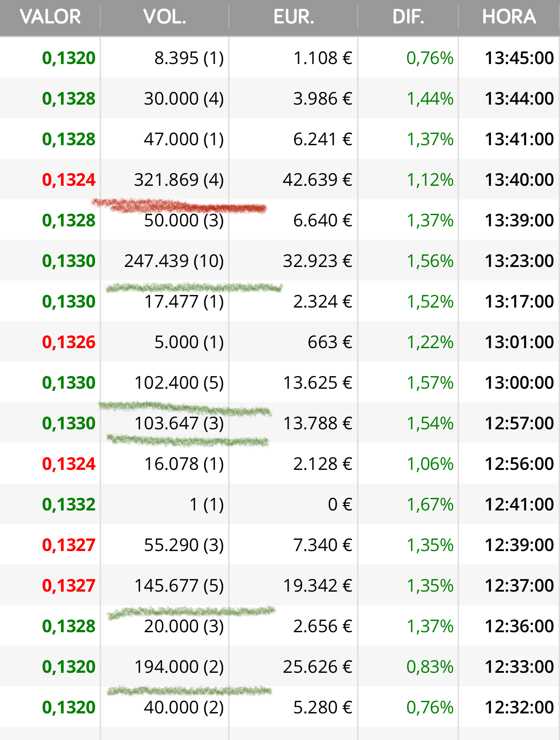Click the 1.108 € amount

click(x=322, y=58)
